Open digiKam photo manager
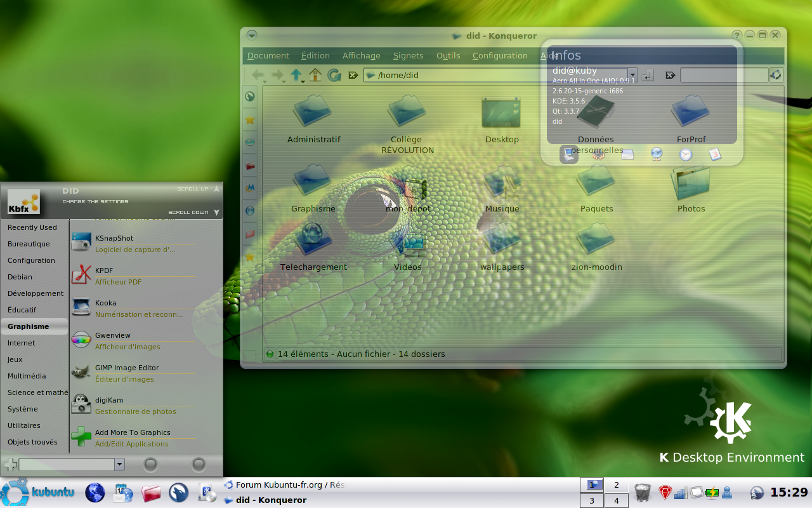The height and width of the screenshot is (508, 812). [x=133, y=406]
